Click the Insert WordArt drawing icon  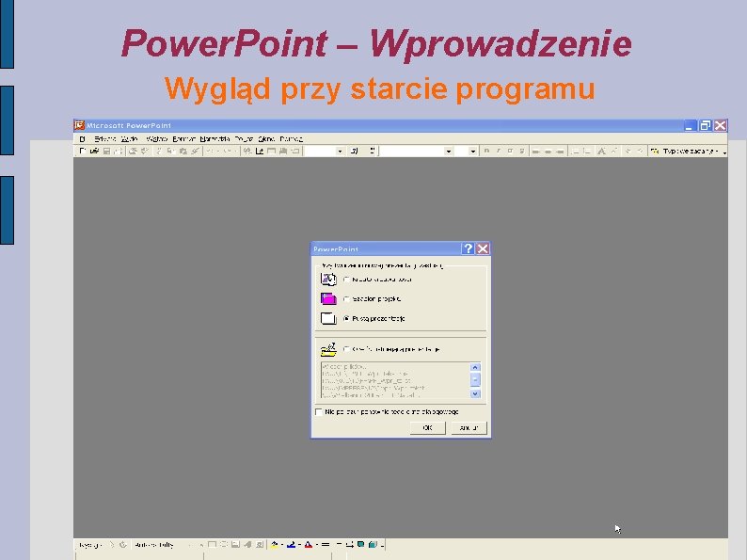click(247, 544)
